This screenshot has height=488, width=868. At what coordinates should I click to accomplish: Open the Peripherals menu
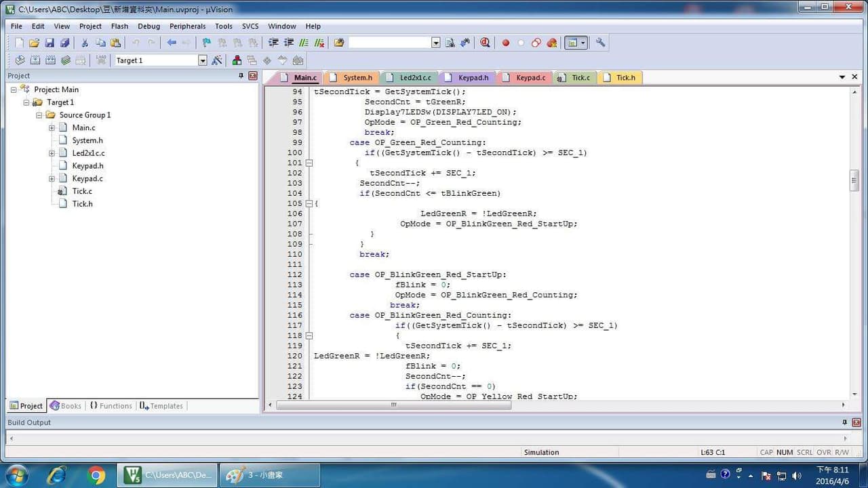(187, 26)
